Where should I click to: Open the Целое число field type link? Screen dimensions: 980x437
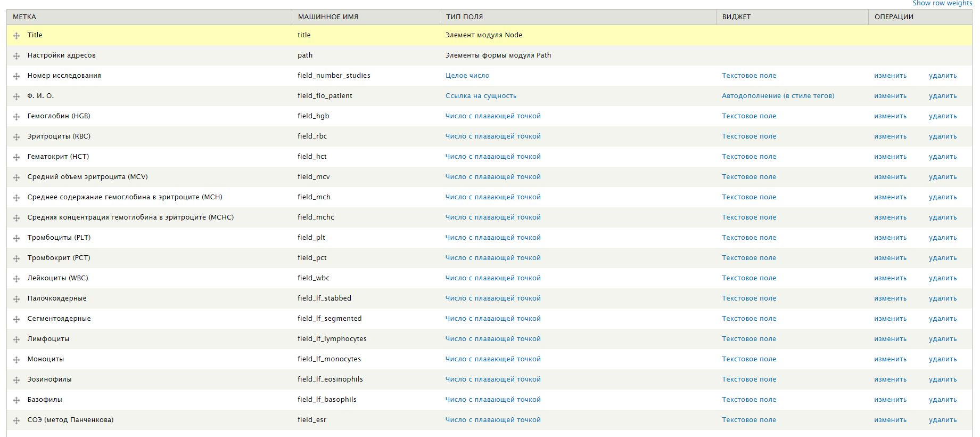click(x=467, y=76)
